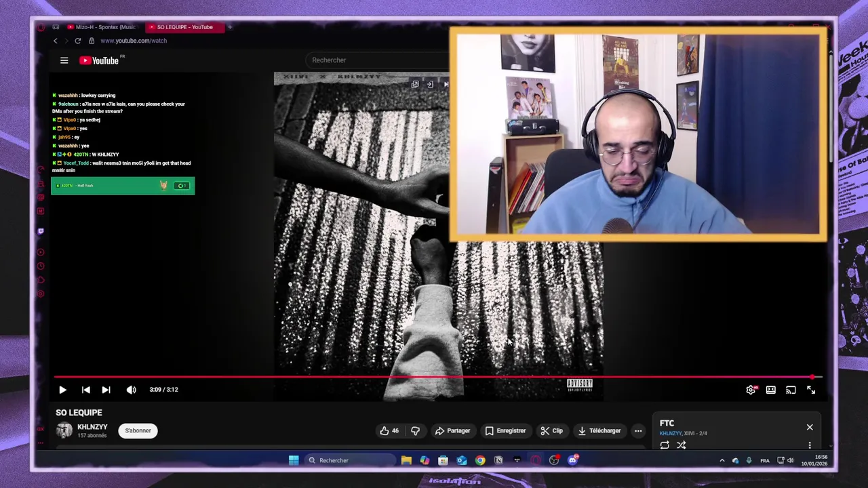Open the taskbar volume speaker icon
The image size is (868, 488).
click(790, 460)
